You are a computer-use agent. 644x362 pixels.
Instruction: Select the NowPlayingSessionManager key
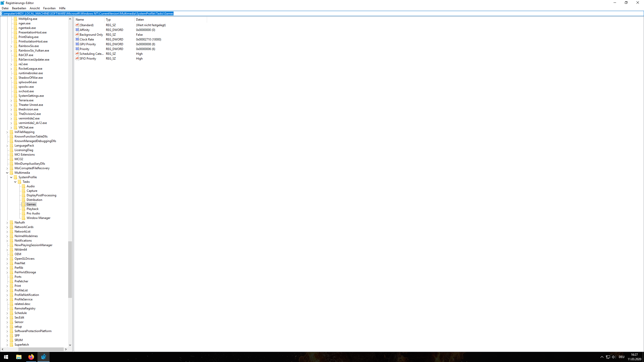(33, 245)
